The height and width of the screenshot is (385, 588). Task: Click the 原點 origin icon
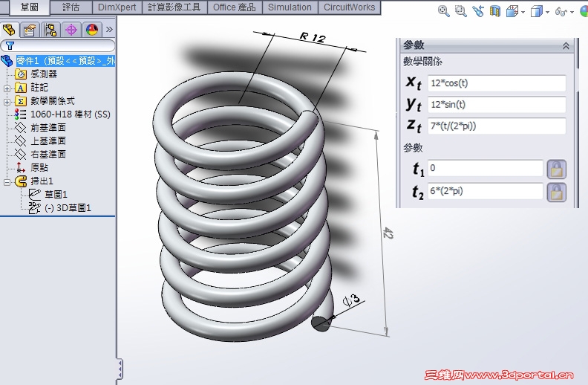[x=20, y=168]
